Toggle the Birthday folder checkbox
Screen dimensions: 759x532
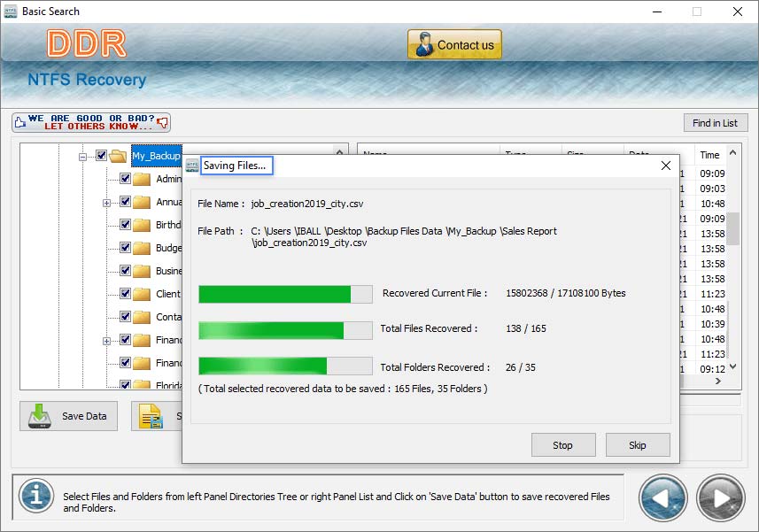[126, 225]
